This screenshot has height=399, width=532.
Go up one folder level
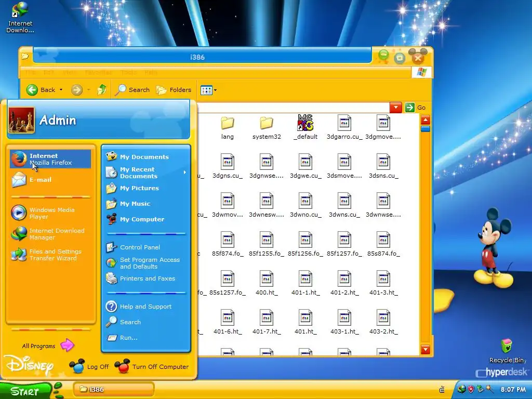pyautogui.click(x=102, y=89)
